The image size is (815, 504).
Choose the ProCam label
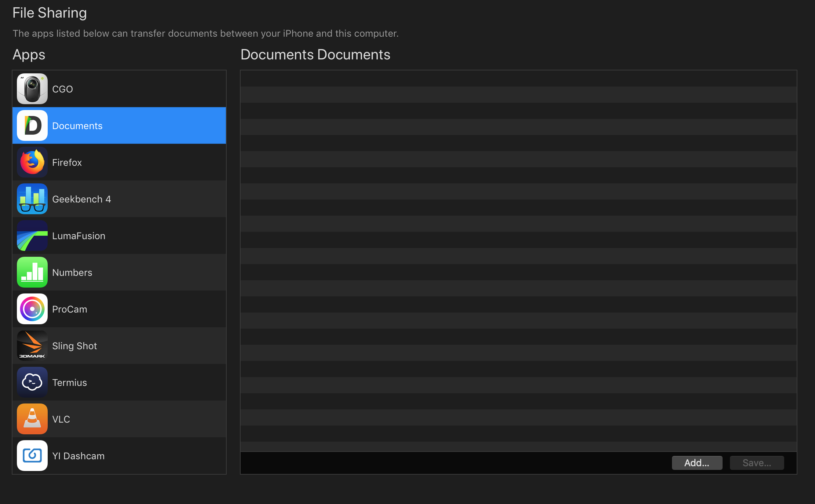point(70,309)
